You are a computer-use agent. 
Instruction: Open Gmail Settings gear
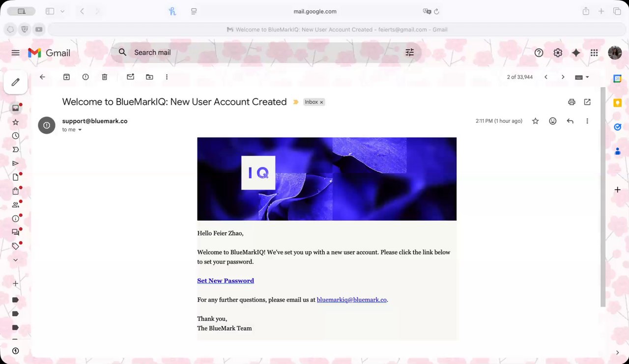click(558, 53)
